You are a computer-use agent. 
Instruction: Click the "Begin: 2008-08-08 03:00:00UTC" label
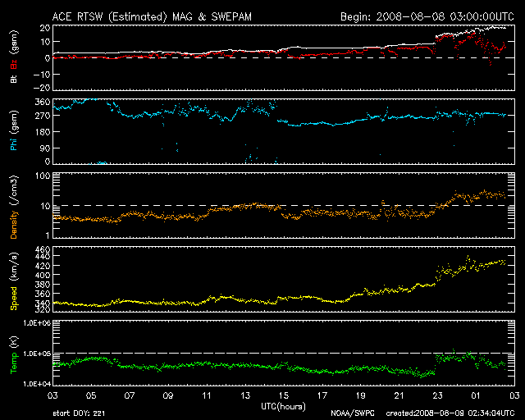(427, 16)
